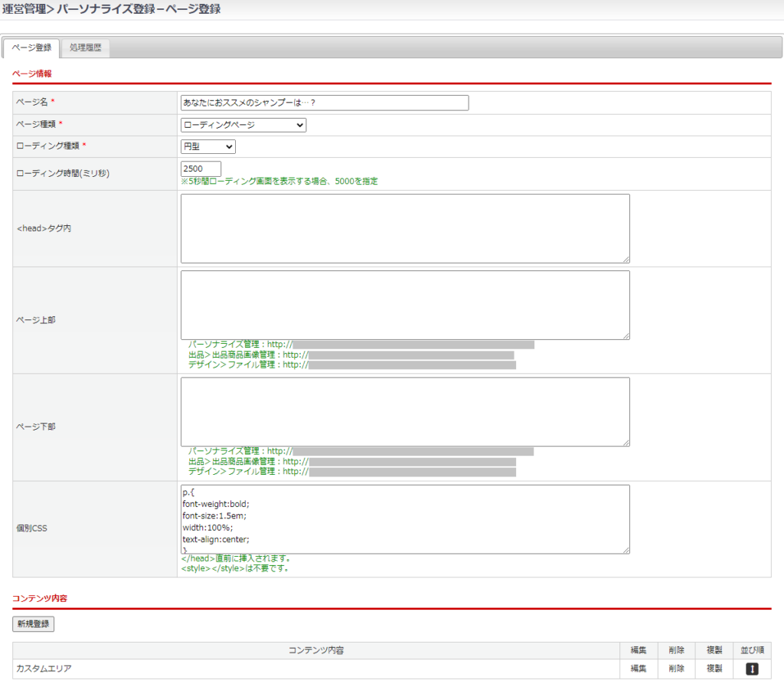Click the resize grip of ページ上部 textarea
Viewport: 784px width, 687px height.
pos(626,335)
